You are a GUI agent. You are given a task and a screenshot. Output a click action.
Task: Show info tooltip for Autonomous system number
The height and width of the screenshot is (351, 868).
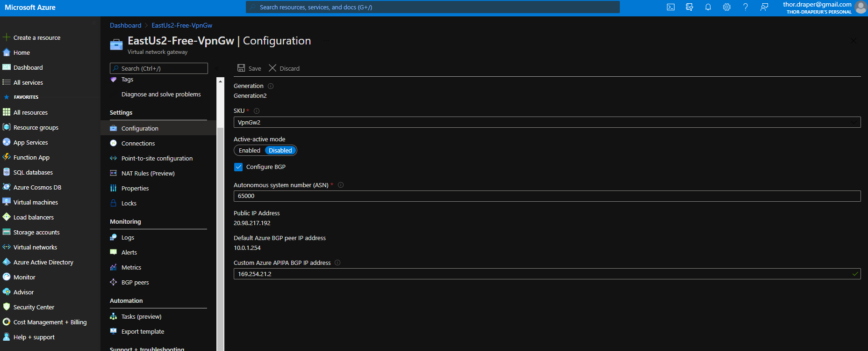point(341,185)
